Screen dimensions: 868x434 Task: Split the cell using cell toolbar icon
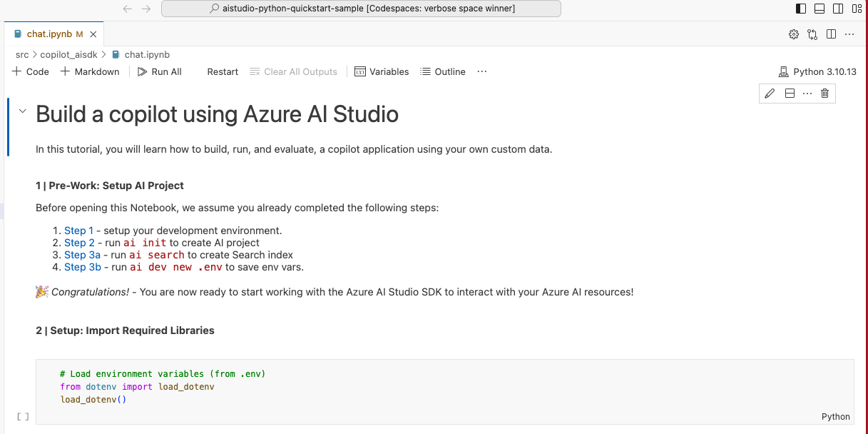coord(790,94)
